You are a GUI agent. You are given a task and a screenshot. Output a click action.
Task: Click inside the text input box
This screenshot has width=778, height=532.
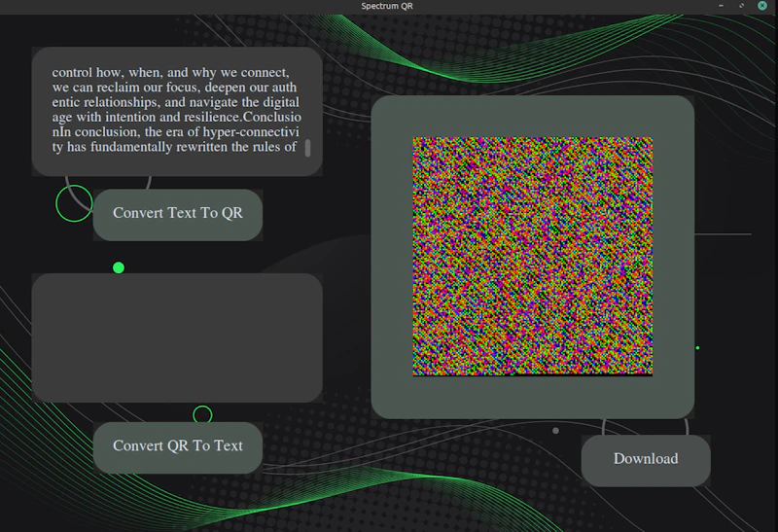[x=177, y=111]
